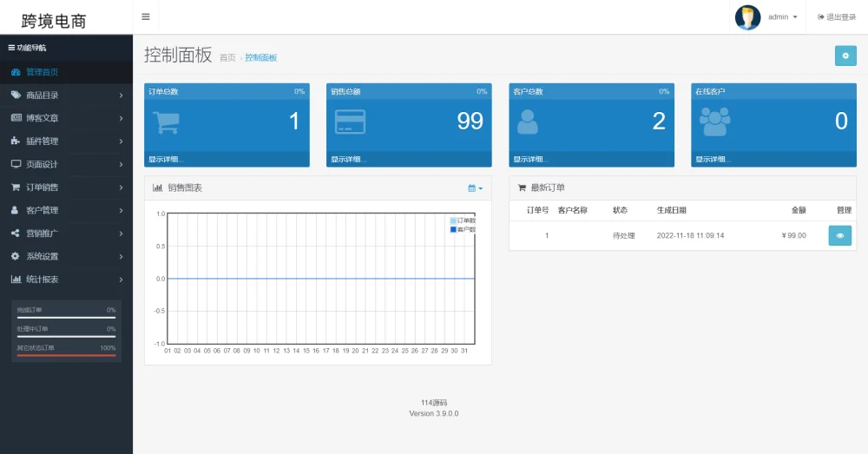Open the admin user dropdown

[782, 17]
